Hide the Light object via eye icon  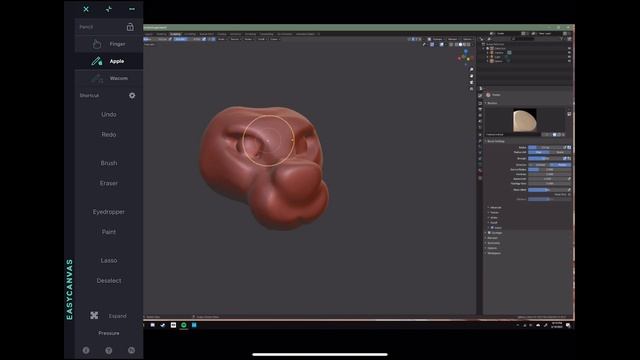pyautogui.click(x=569, y=57)
